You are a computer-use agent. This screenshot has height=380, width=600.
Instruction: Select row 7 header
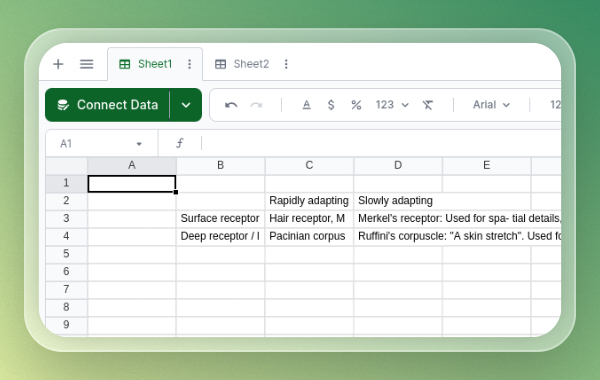coord(66,289)
